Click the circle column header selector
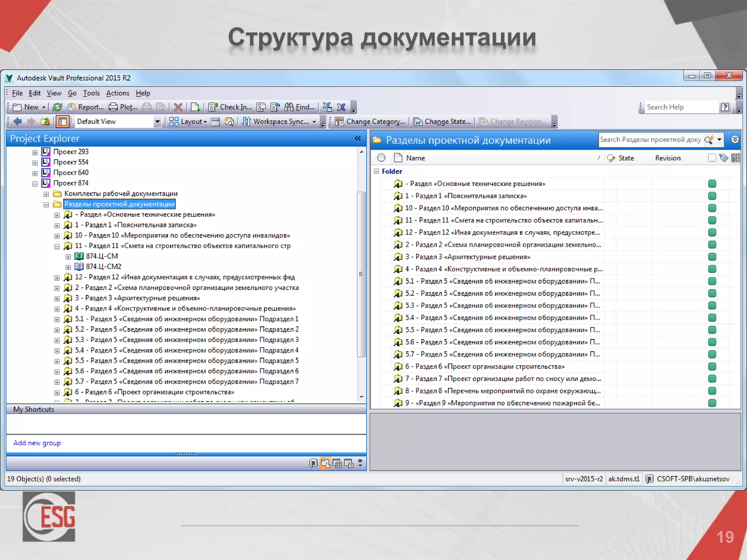 (381, 158)
